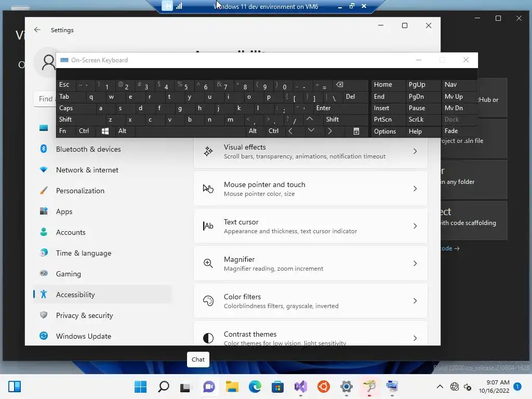
Task: Tap the left arrow key on the On-Screen Keyboard
Action: (290, 131)
